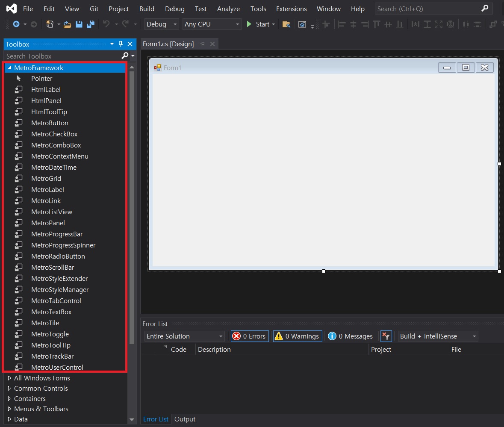
Task: Open the Entire Solution scope dropdown
Action: point(185,336)
